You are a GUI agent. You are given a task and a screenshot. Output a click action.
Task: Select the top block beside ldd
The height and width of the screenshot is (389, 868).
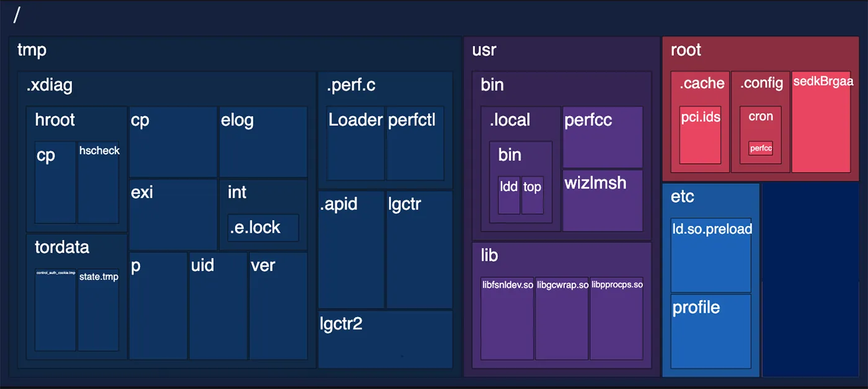pos(532,196)
